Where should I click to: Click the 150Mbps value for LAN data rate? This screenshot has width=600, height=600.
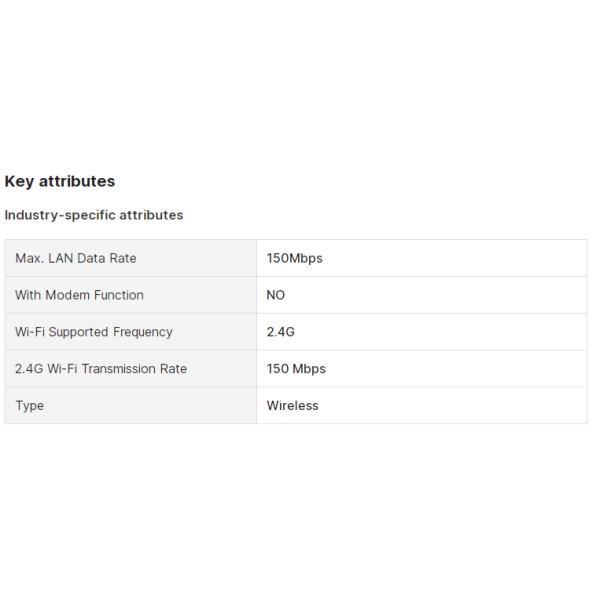pos(295,258)
